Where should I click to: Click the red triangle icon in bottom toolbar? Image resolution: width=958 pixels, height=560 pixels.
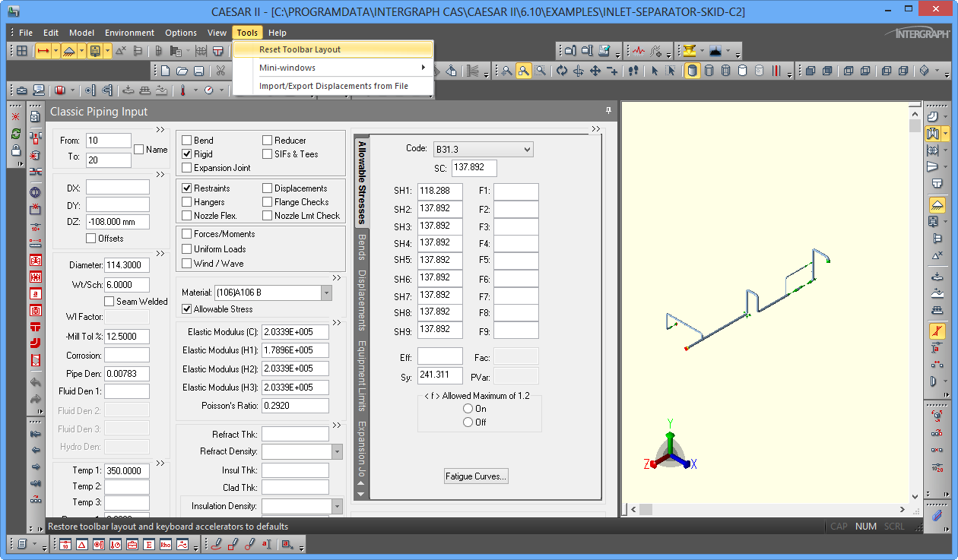(82, 544)
